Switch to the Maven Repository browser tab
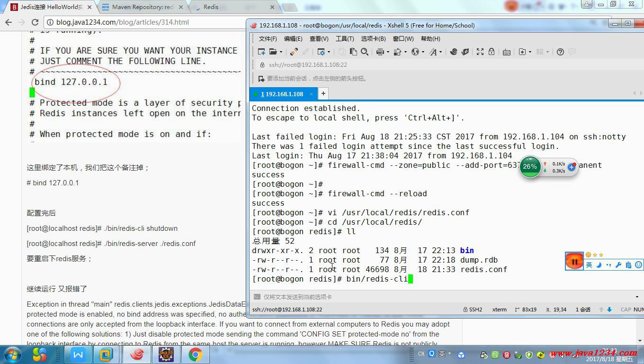 [x=142, y=7]
